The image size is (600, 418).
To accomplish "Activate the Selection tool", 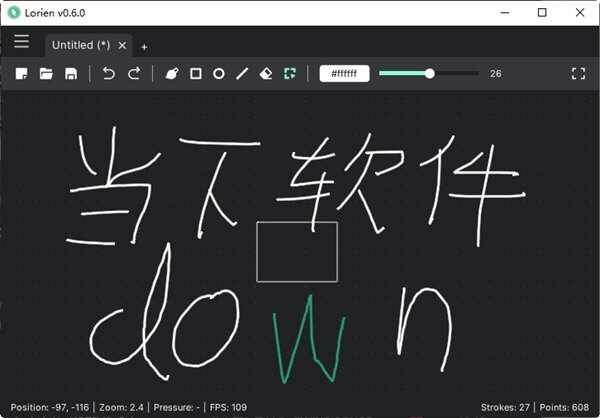I will pyautogui.click(x=290, y=74).
